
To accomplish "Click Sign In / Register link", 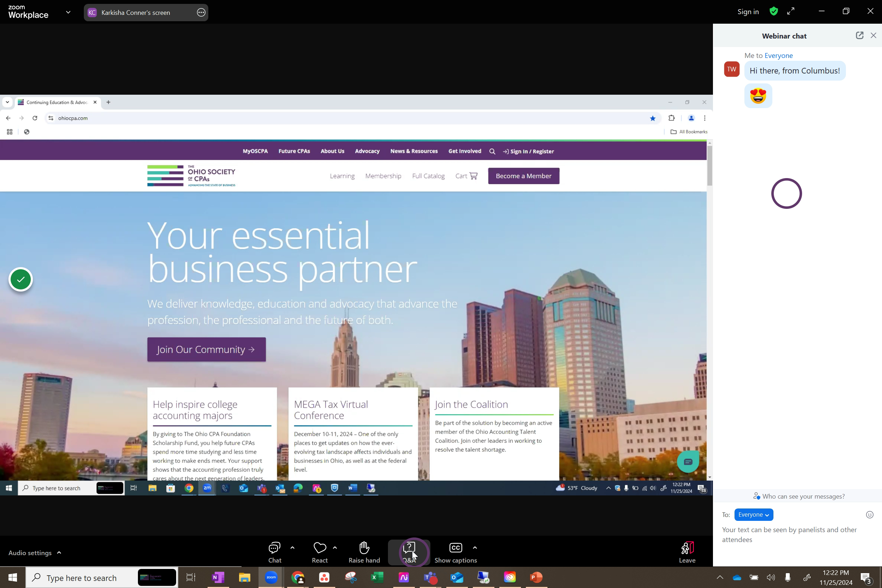I will click(x=528, y=152).
